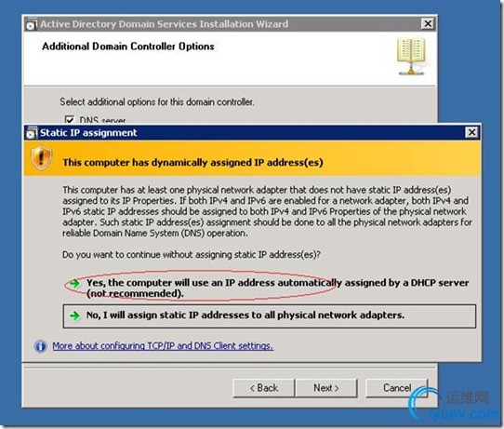Click the Next button in wizard
Screen dimensions: 504x429
click(326, 388)
